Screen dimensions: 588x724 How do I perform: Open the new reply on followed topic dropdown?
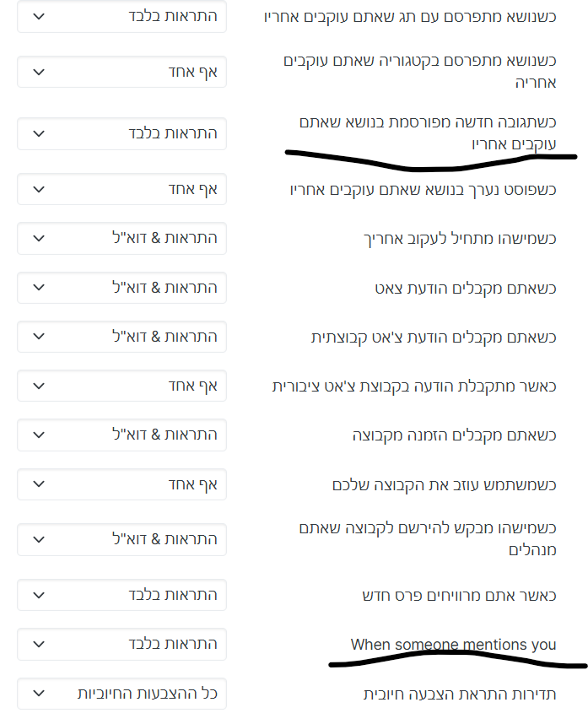[x=121, y=133]
